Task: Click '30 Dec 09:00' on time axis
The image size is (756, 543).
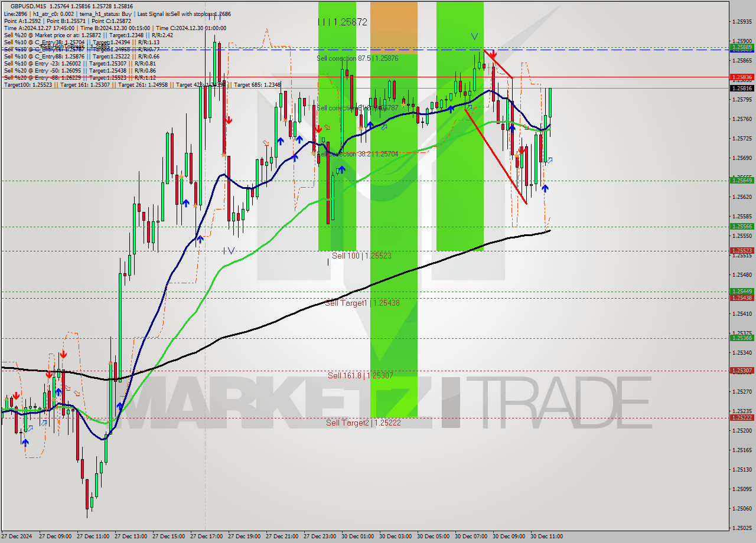Action: (509, 537)
